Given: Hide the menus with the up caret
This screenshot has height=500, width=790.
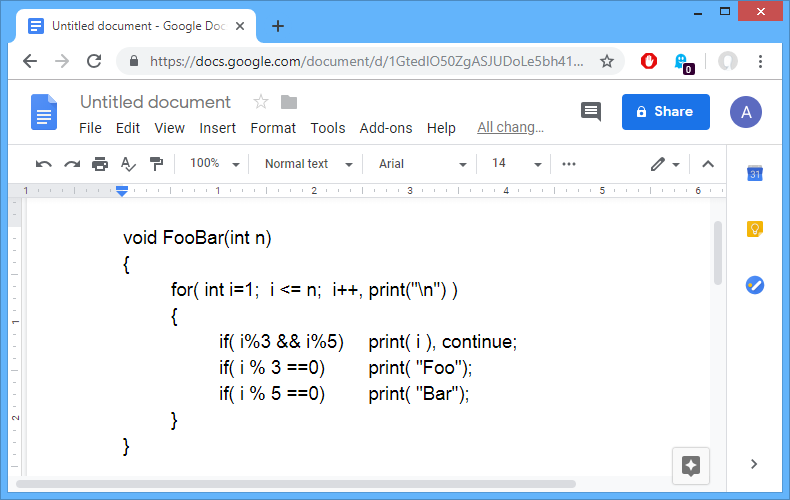Looking at the screenshot, I should 708,164.
